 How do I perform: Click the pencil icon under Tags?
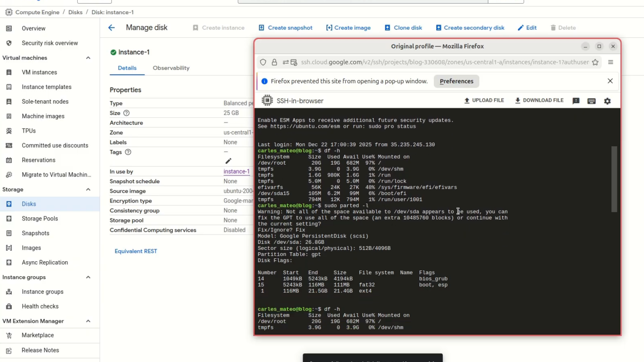point(228,161)
